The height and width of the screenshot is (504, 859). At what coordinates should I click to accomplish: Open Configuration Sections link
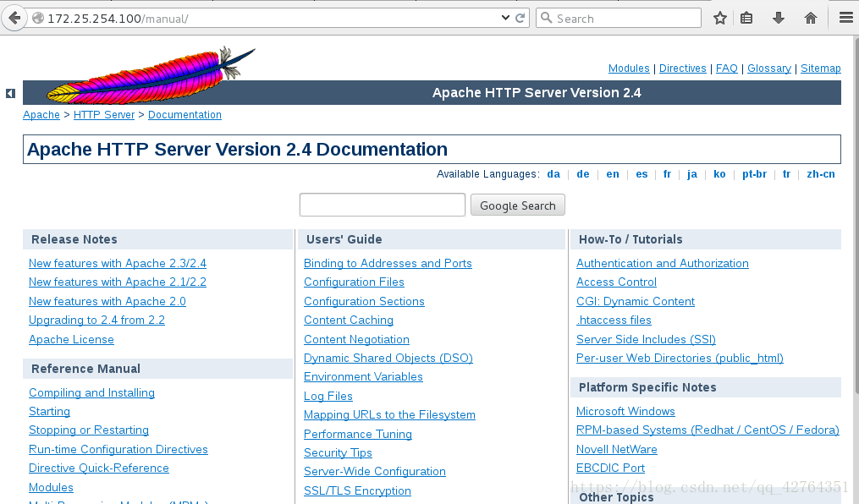click(364, 302)
